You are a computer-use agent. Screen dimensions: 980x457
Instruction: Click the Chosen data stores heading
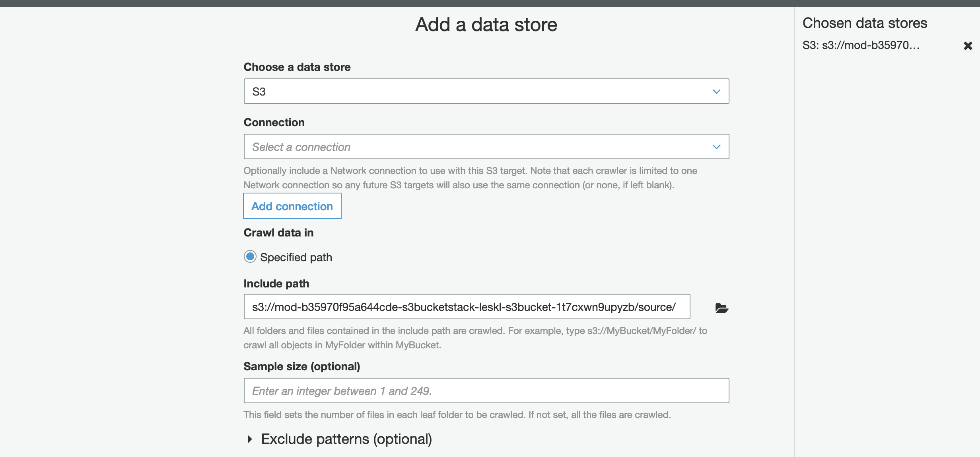pyautogui.click(x=865, y=23)
